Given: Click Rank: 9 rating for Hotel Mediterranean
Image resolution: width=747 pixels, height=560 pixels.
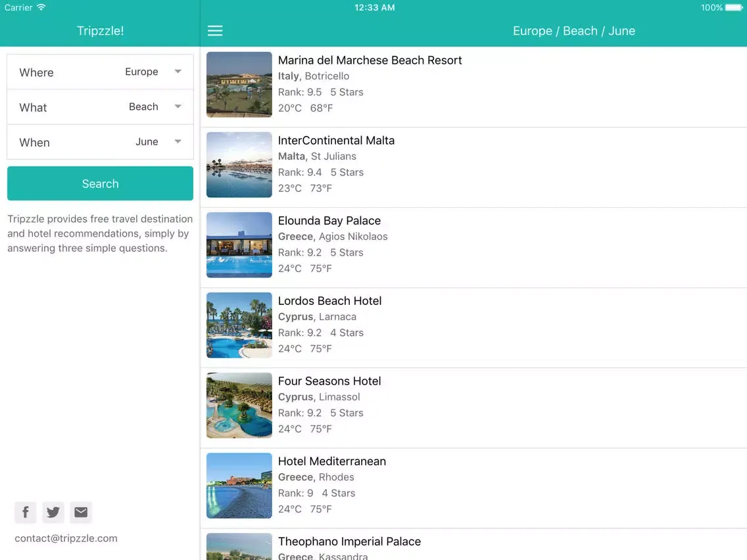Looking at the screenshot, I should point(295,494).
